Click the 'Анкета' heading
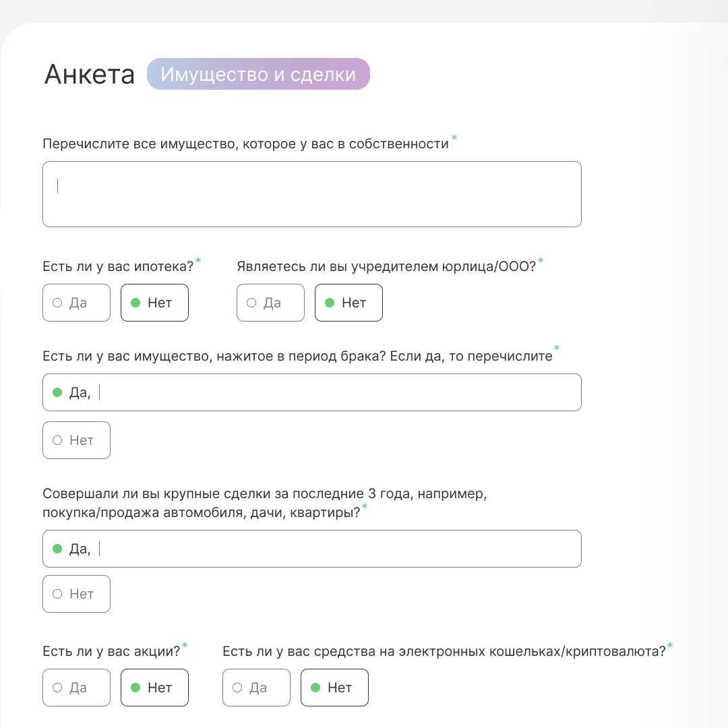The image size is (728, 728). (90, 75)
